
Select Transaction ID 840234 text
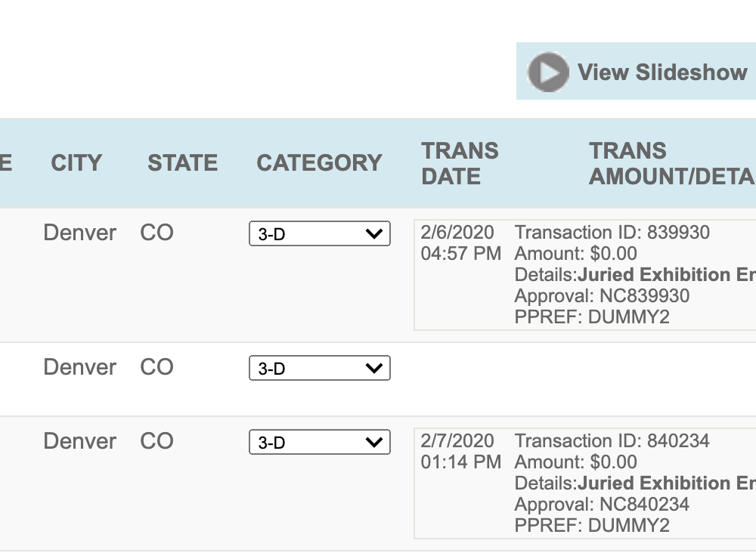(612, 441)
